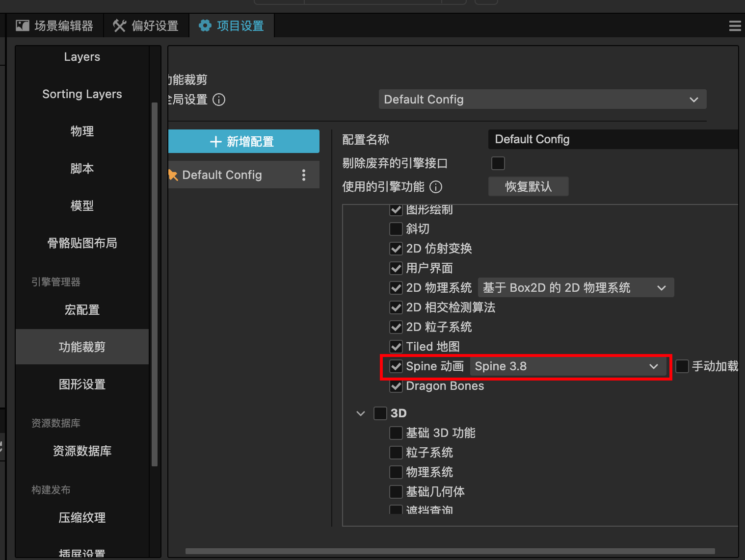Open the Default Config three-dot menu
This screenshot has height=560, width=745.
pos(304,175)
